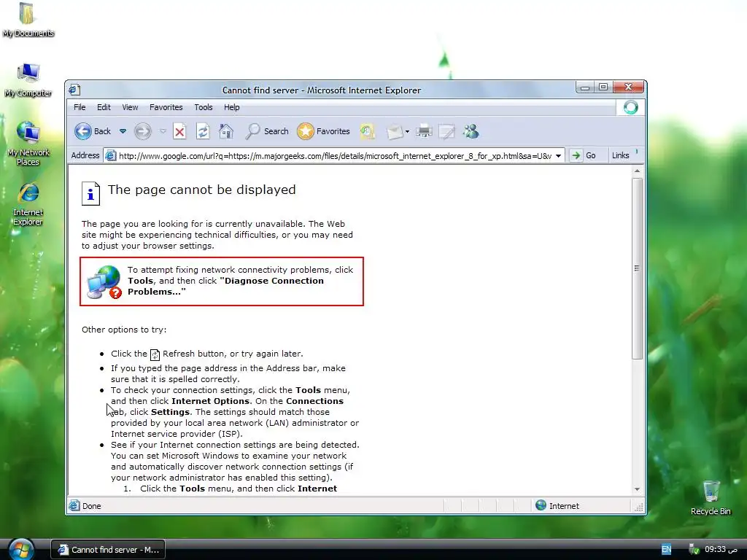Click the 09:33 taskbar clock
747x560 pixels.
coord(721,549)
